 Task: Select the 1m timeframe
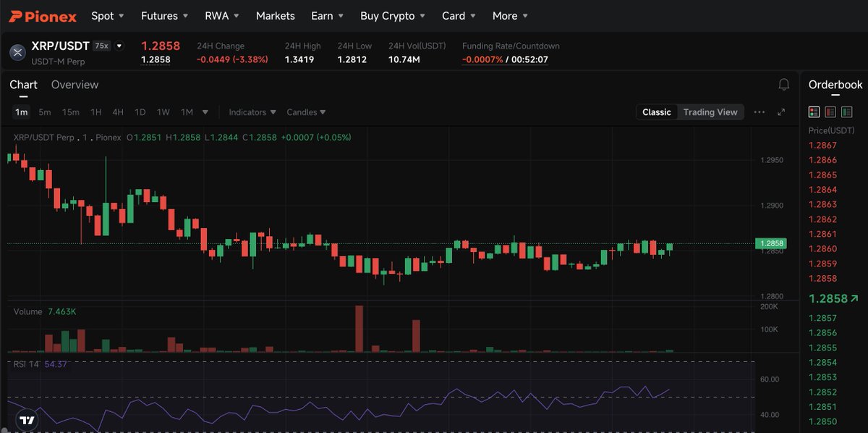[x=22, y=112]
